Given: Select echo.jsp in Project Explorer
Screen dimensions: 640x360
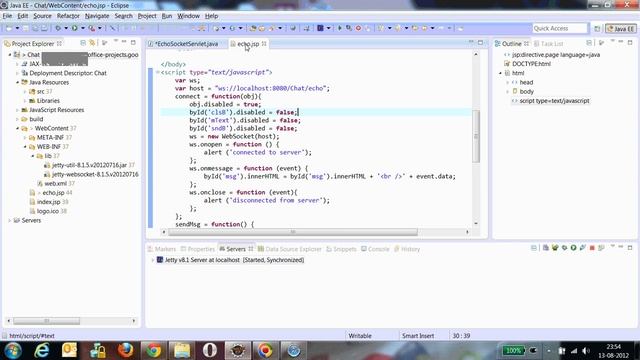Looking at the screenshot, I should tap(53, 193).
